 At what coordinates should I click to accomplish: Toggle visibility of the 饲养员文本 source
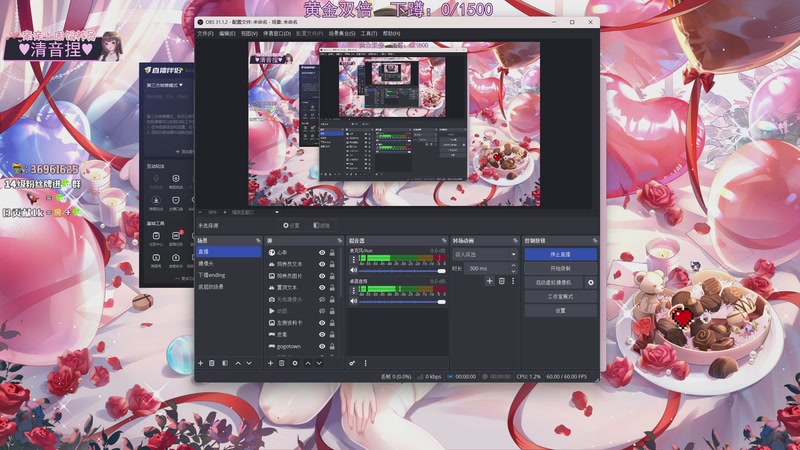(x=322, y=264)
